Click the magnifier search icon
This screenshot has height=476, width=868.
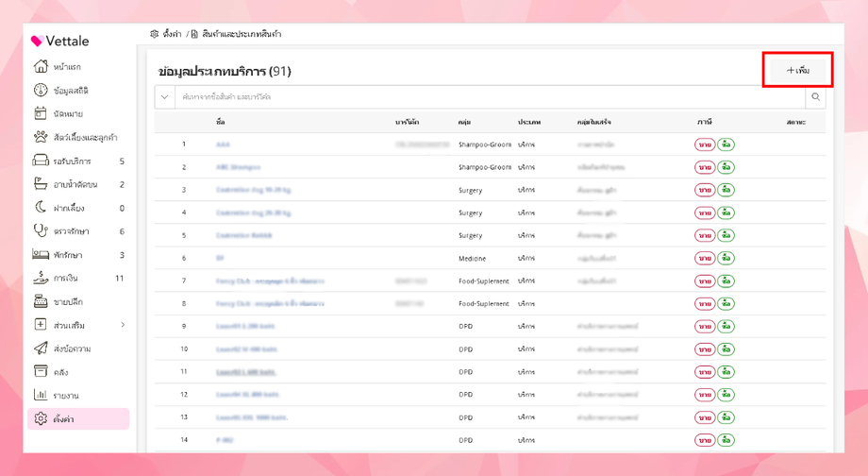815,97
